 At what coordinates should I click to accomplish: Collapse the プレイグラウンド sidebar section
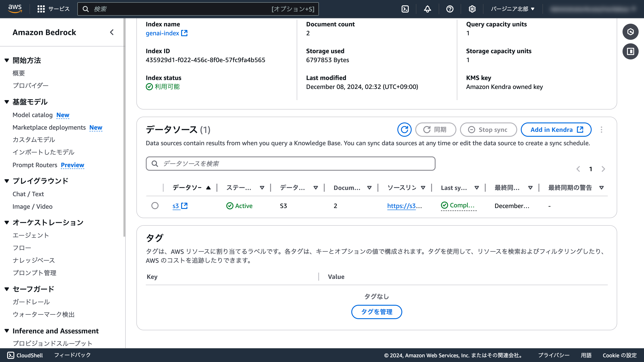click(x=7, y=181)
